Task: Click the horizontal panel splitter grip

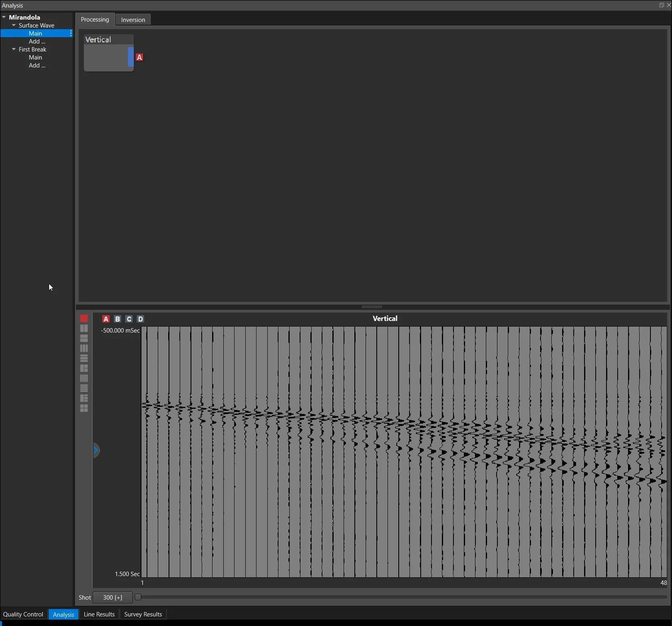Action: (372, 307)
